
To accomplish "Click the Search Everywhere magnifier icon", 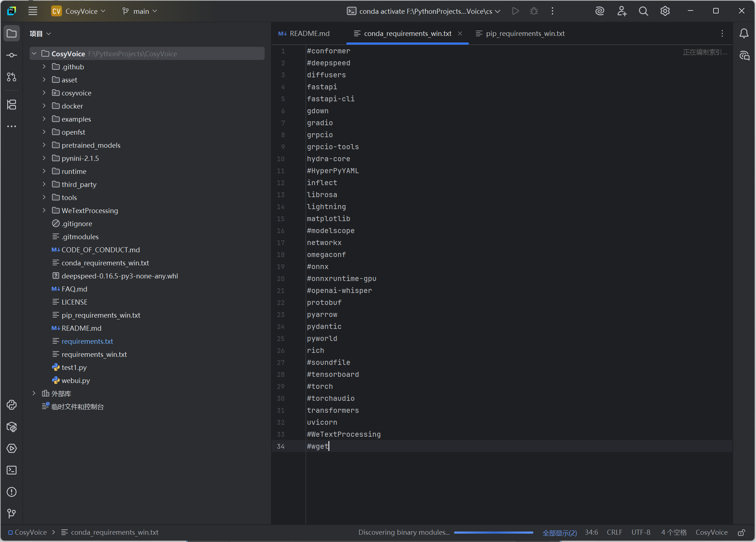I will coord(643,11).
